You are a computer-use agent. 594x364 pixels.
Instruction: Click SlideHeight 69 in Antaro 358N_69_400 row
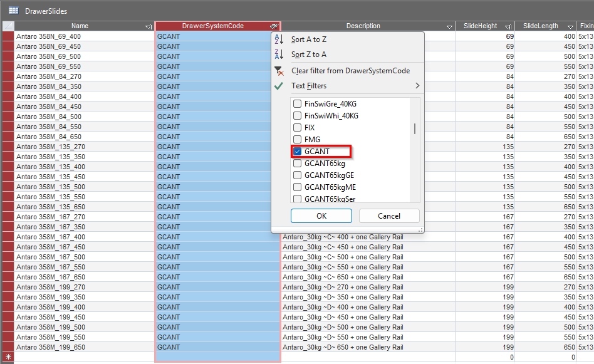click(485, 36)
